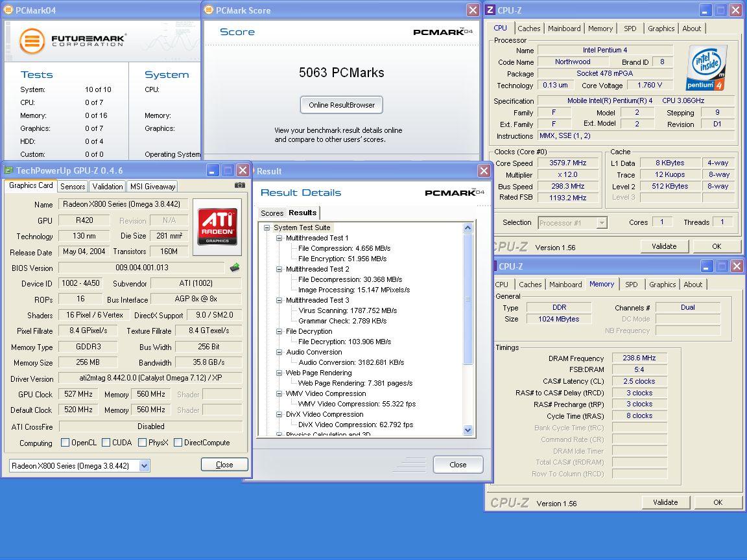Switch to the Sensors tab in GPU-Z

pos(73,187)
